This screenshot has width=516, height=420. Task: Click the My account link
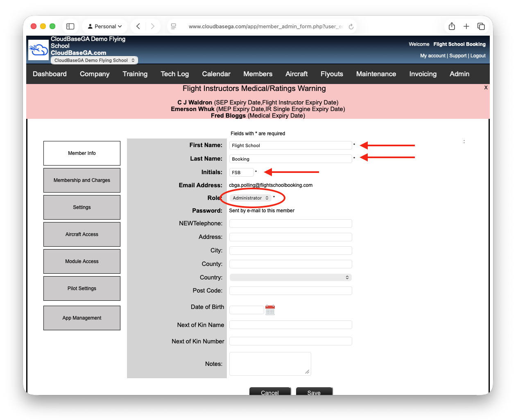[x=433, y=56]
